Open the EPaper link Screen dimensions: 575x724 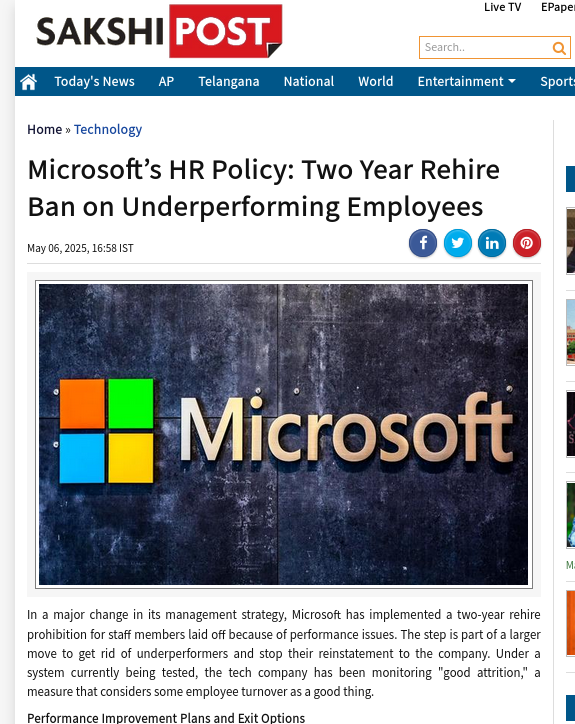click(x=558, y=7)
